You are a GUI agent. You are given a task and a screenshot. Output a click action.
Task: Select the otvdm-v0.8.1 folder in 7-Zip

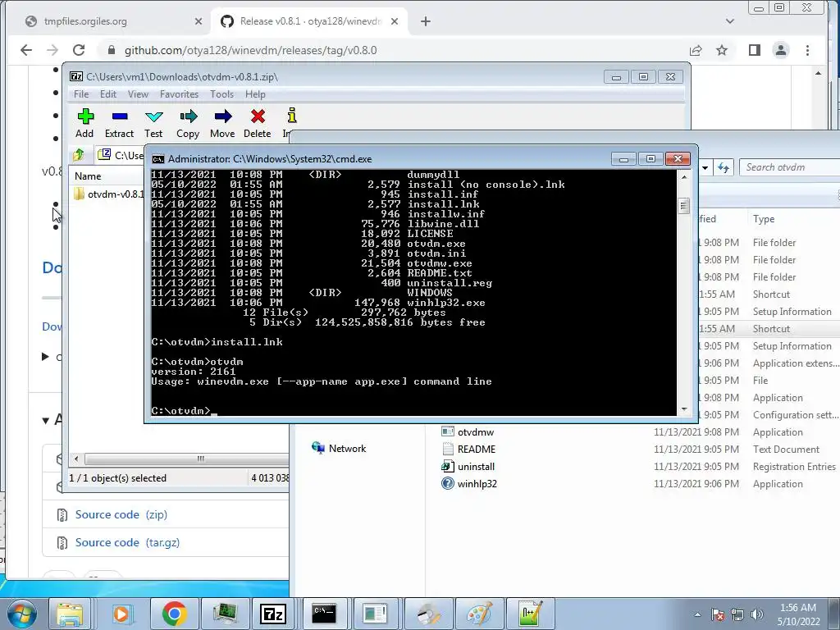coord(109,194)
